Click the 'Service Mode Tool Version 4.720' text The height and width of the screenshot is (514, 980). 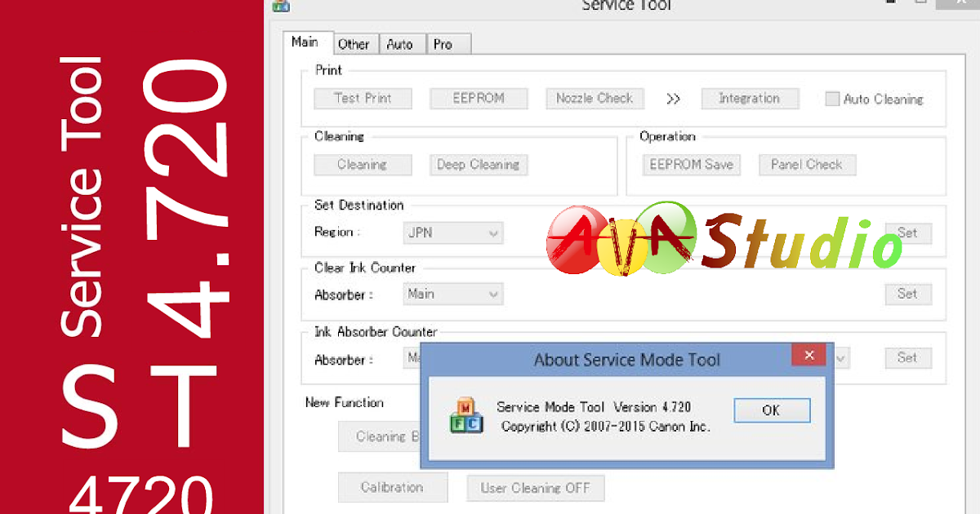click(594, 407)
